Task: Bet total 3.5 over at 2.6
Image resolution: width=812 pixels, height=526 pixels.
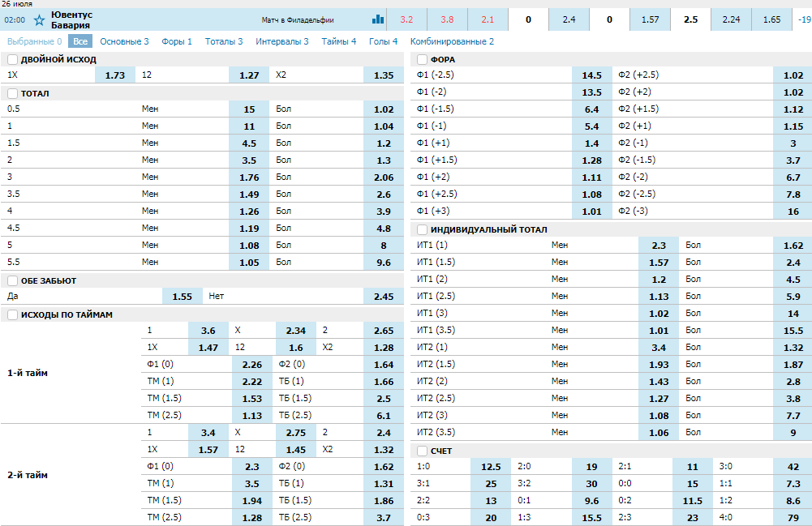Action: (384, 195)
